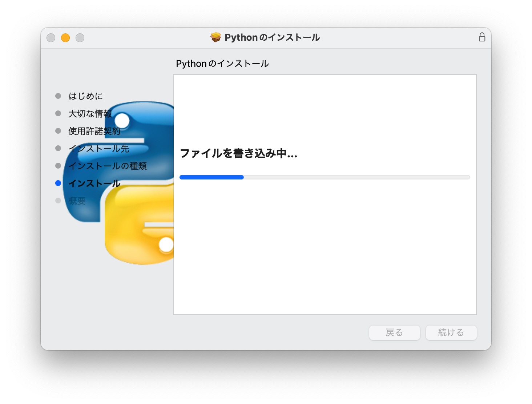Select the はじめに step in sidebar
Screen dimensions: 532x404
tap(85, 96)
